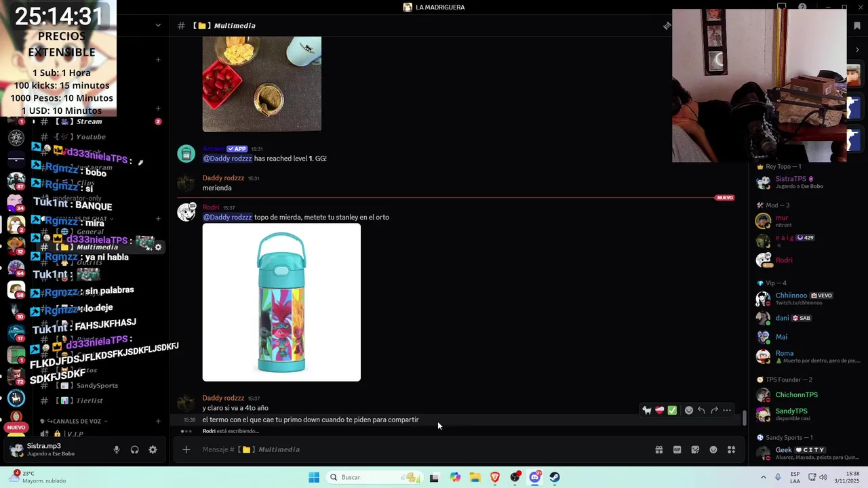Click NUEVO unread messages marker

tap(725, 198)
